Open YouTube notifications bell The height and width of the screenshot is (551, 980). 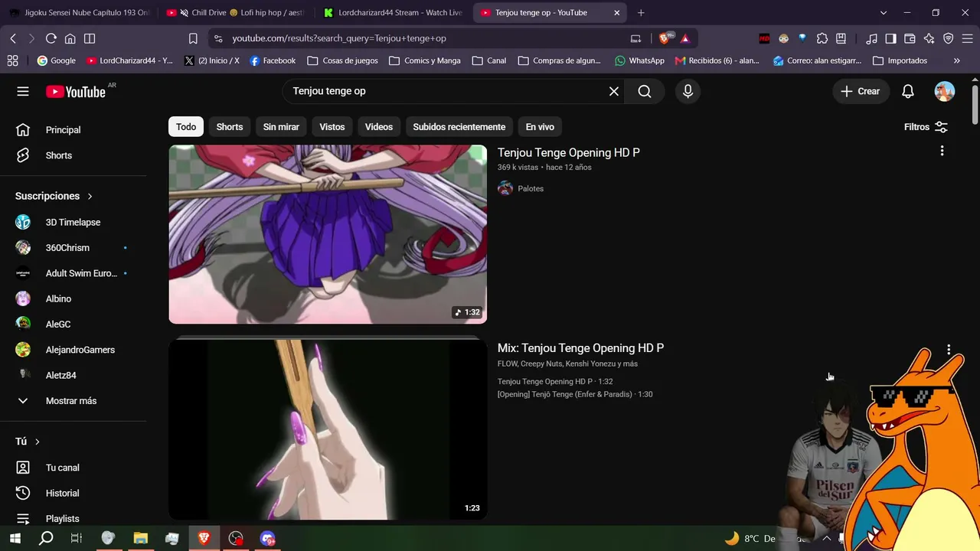[x=907, y=91]
